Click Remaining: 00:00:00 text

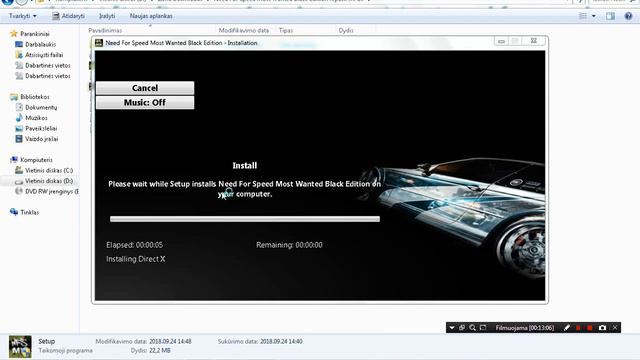[289, 245]
